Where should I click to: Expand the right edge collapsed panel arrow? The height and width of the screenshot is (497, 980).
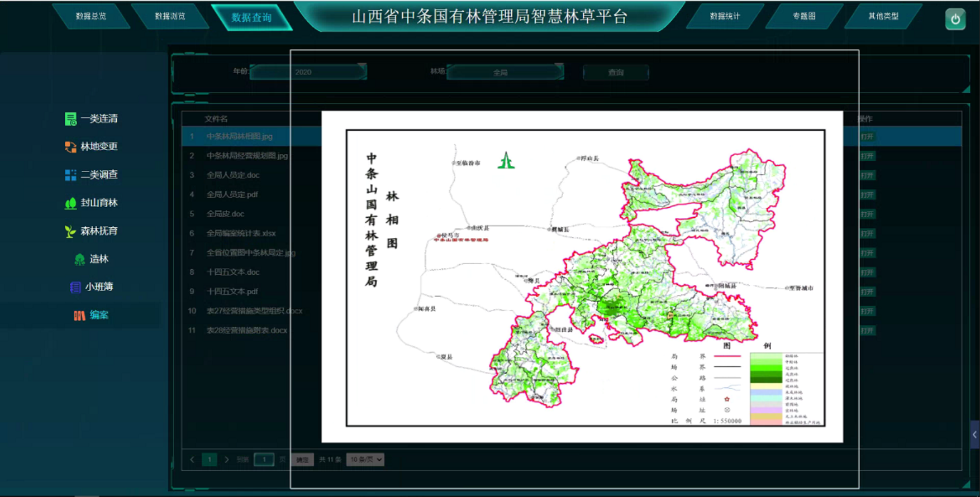974,434
